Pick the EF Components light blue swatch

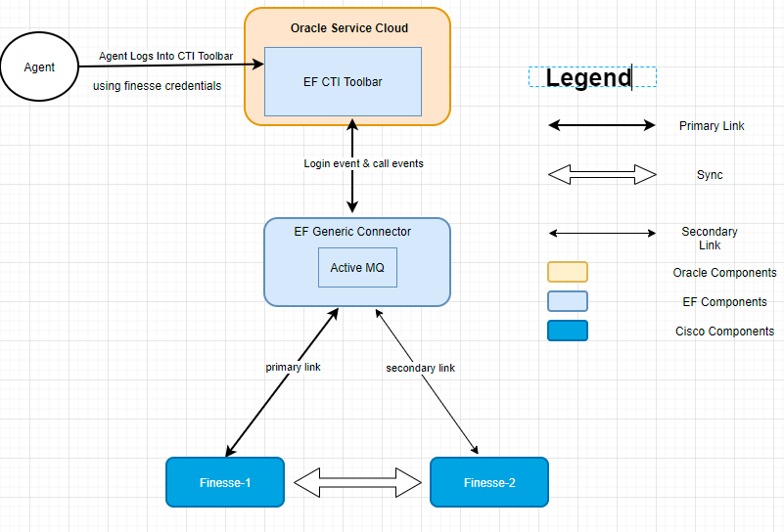coord(568,301)
